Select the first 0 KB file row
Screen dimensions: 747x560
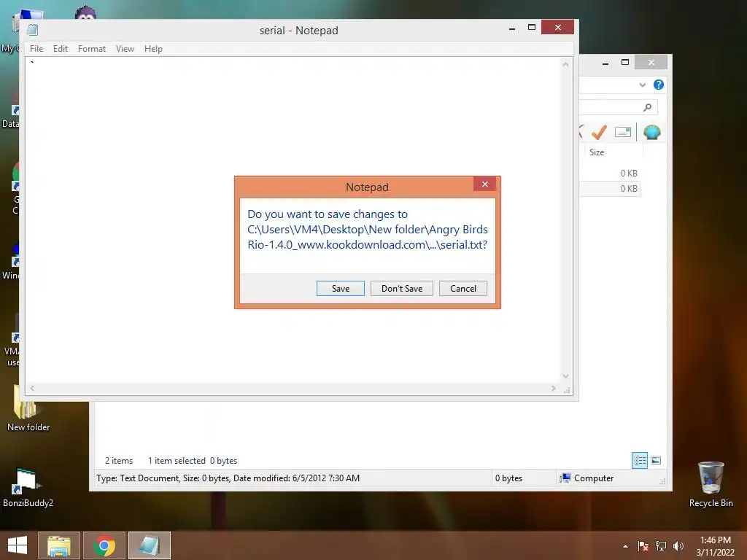coord(610,174)
